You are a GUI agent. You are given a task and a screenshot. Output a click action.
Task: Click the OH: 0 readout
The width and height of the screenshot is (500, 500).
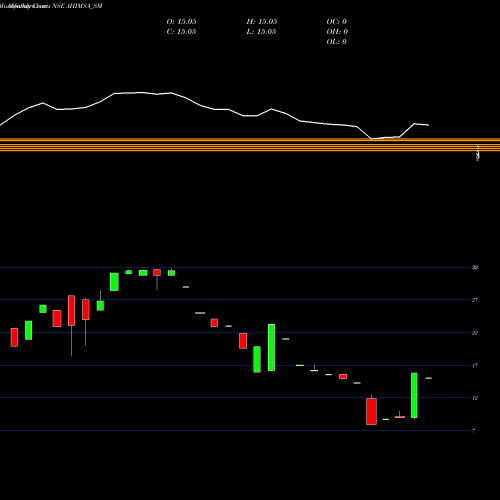337,32
